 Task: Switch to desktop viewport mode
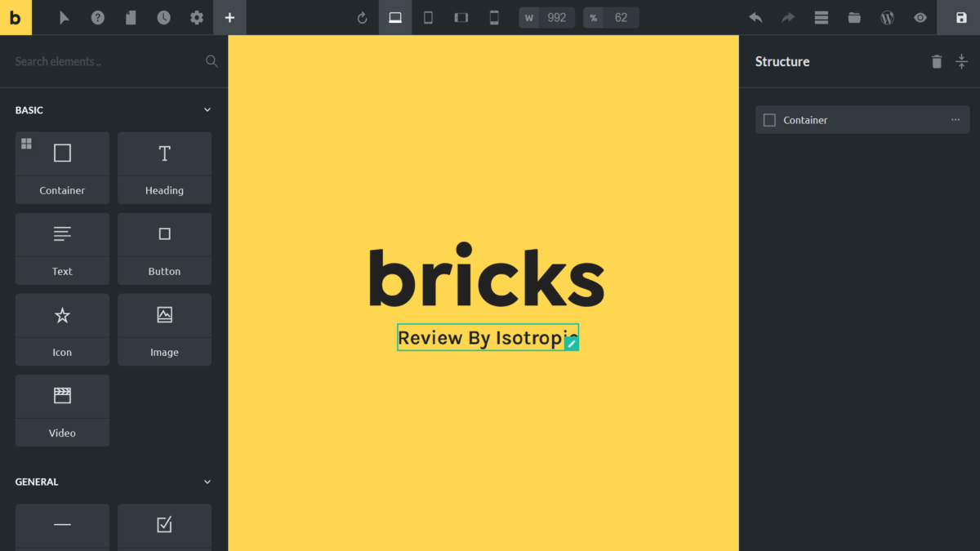pyautogui.click(x=395, y=17)
